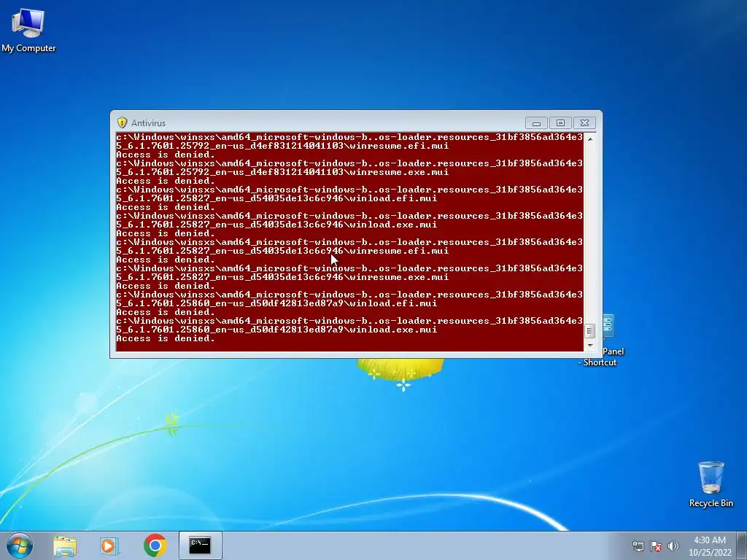Click the line ending in d50df42813ed87a9\winload.exe.mui
Viewport: 747px width, 560px height.
coord(276,330)
